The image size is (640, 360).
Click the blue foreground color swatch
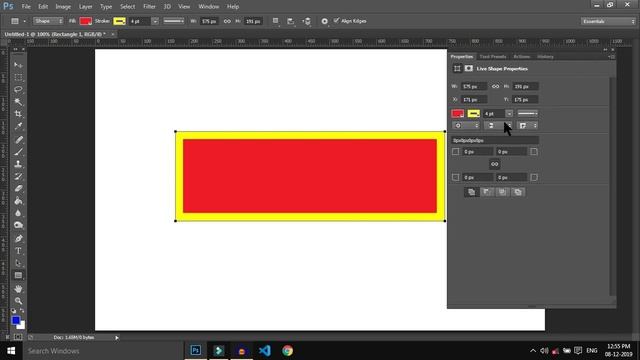(16, 320)
